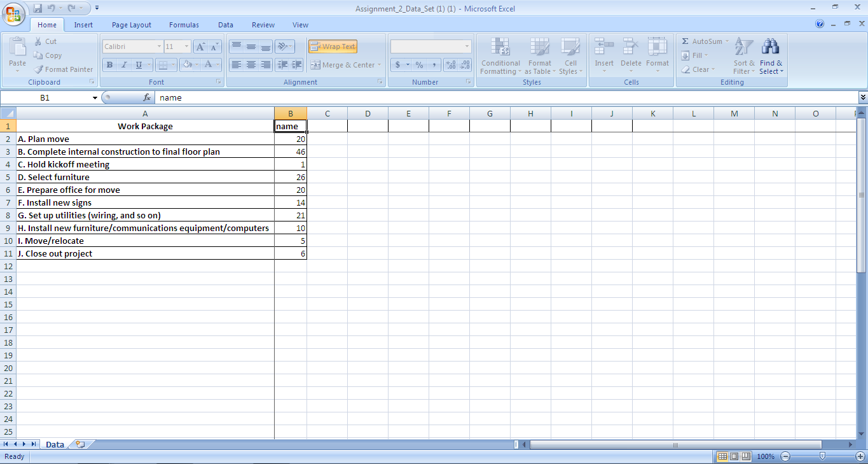Toggle Wrap Text for the cell
The image size is (868, 464).
(333, 46)
